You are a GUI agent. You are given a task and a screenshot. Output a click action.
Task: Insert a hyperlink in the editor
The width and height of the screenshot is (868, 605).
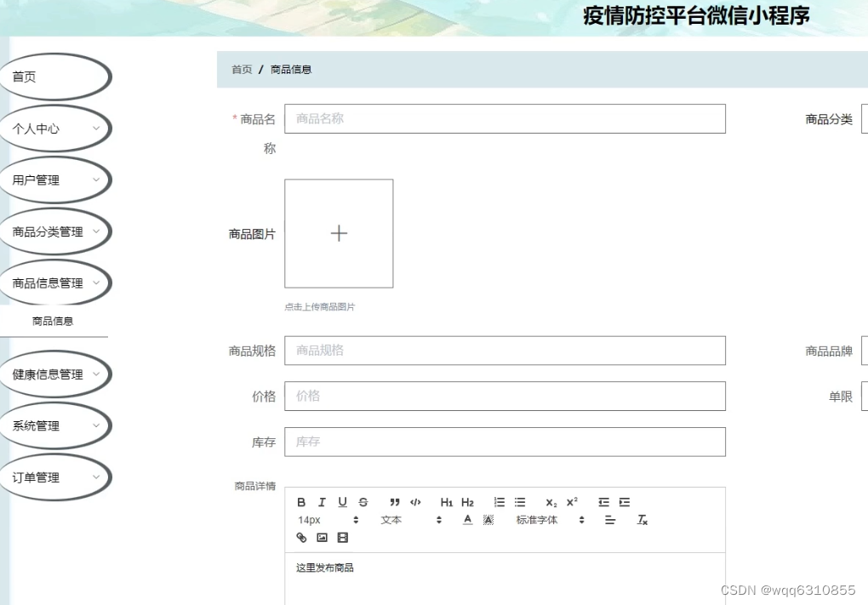[301, 538]
